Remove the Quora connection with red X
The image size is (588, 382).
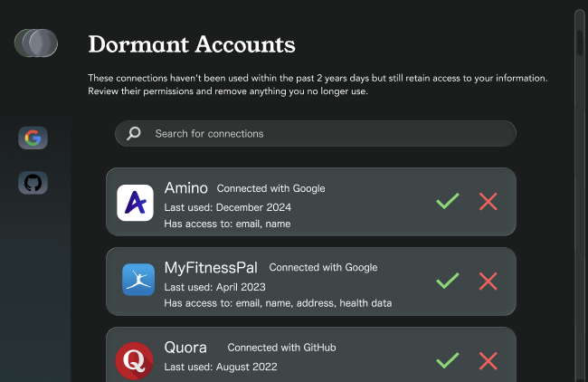[488, 360]
